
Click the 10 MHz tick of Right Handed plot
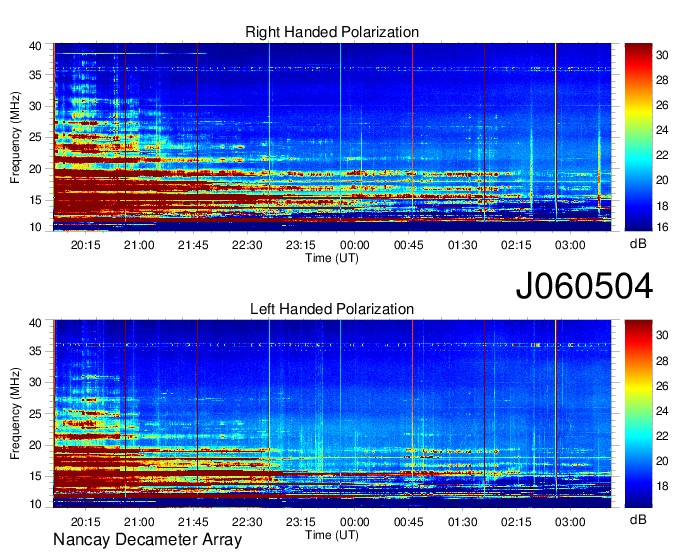point(35,227)
